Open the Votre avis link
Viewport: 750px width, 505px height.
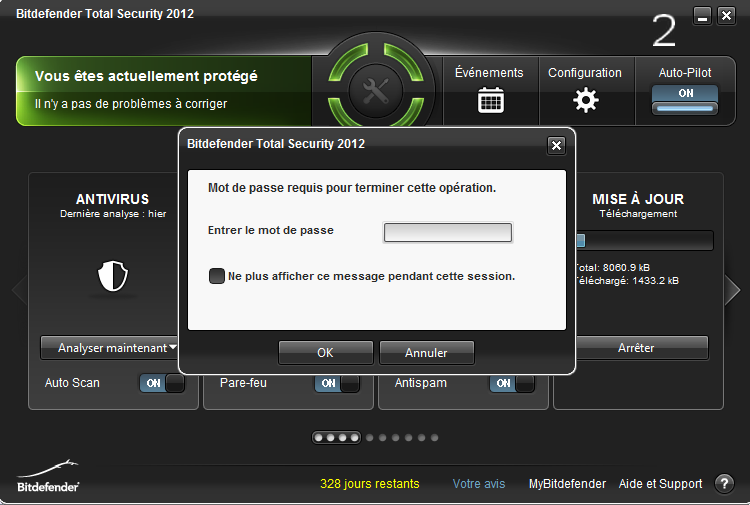pos(479,484)
